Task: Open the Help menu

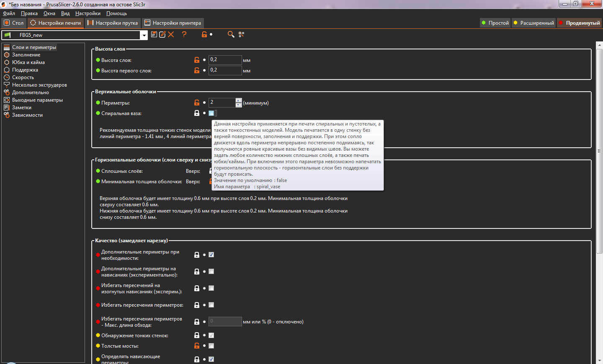Action: coord(116,13)
